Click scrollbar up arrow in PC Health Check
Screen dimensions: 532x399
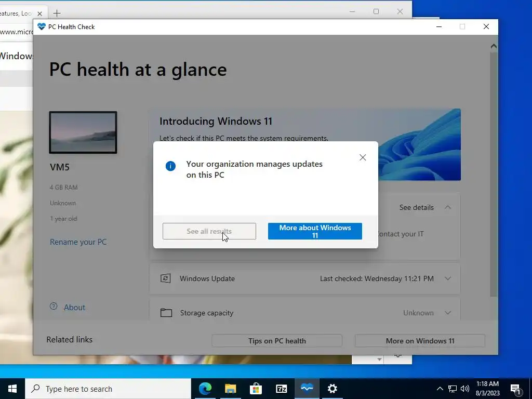[494, 46]
